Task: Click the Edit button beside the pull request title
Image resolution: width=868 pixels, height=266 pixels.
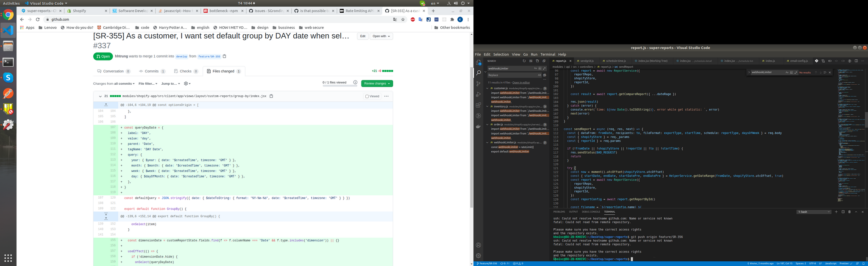Action: (x=362, y=36)
